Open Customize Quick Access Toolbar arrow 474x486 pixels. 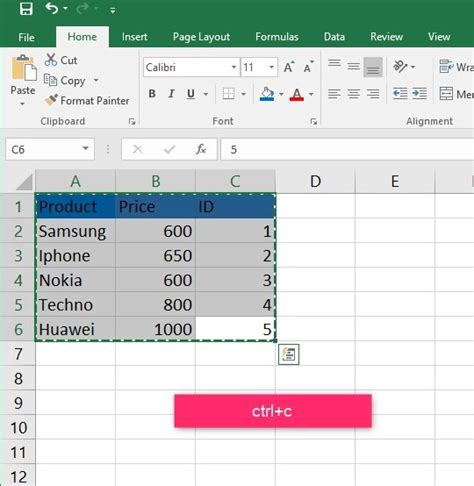[113, 11]
